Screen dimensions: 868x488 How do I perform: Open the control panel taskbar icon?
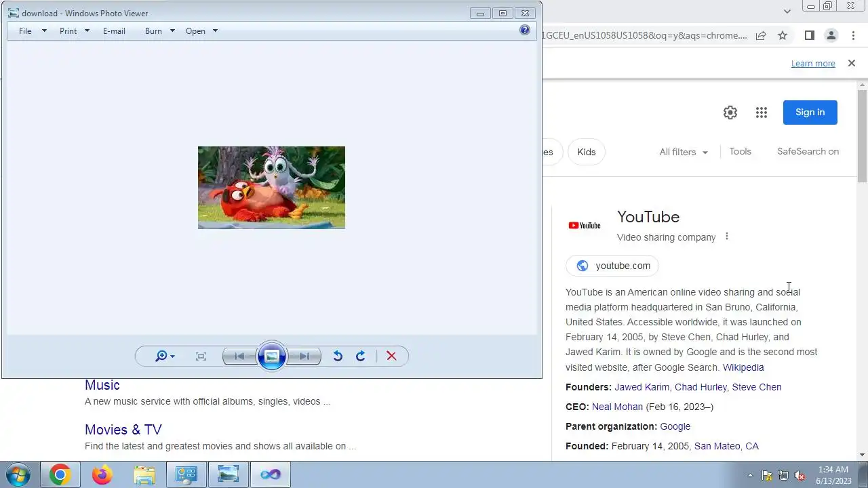point(186,474)
